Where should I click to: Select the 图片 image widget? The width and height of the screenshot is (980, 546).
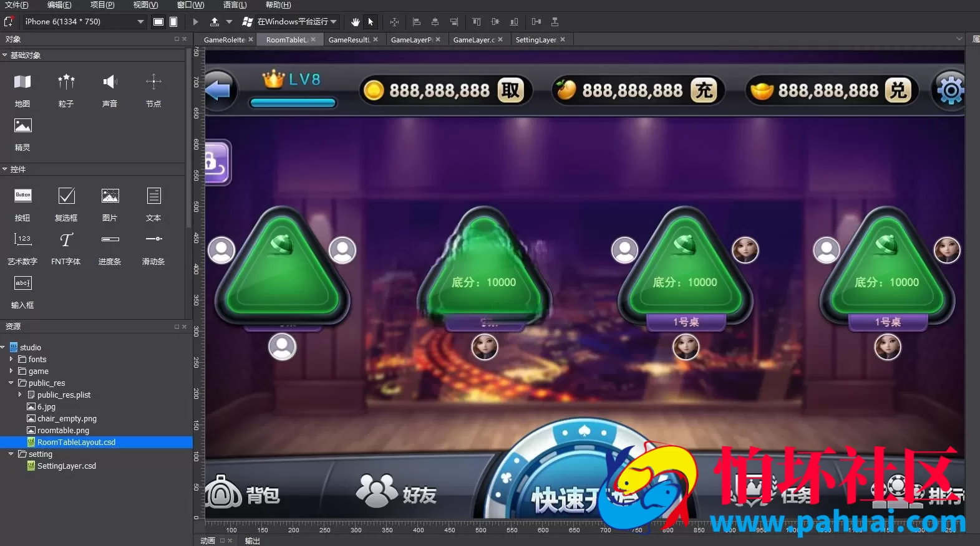[110, 204]
